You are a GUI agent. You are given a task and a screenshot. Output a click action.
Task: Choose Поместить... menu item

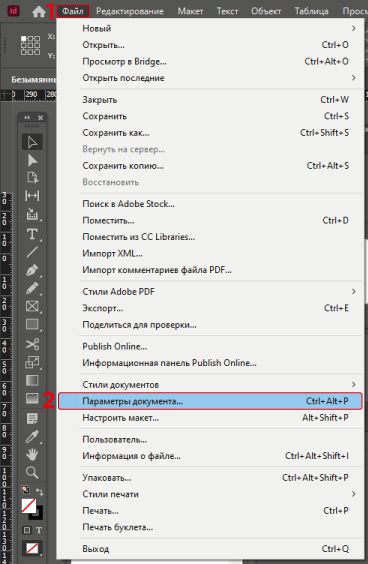coord(210,220)
